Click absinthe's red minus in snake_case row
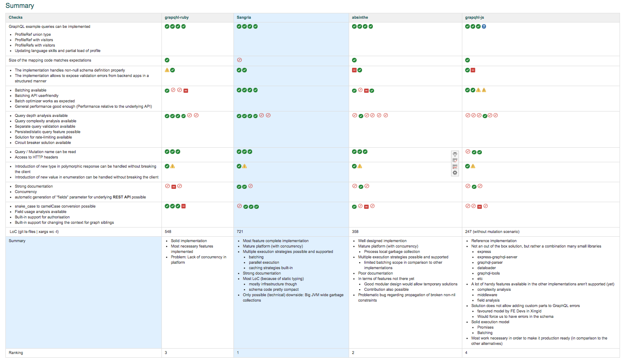This screenshot has width=625, height=364. pos(366,206)
